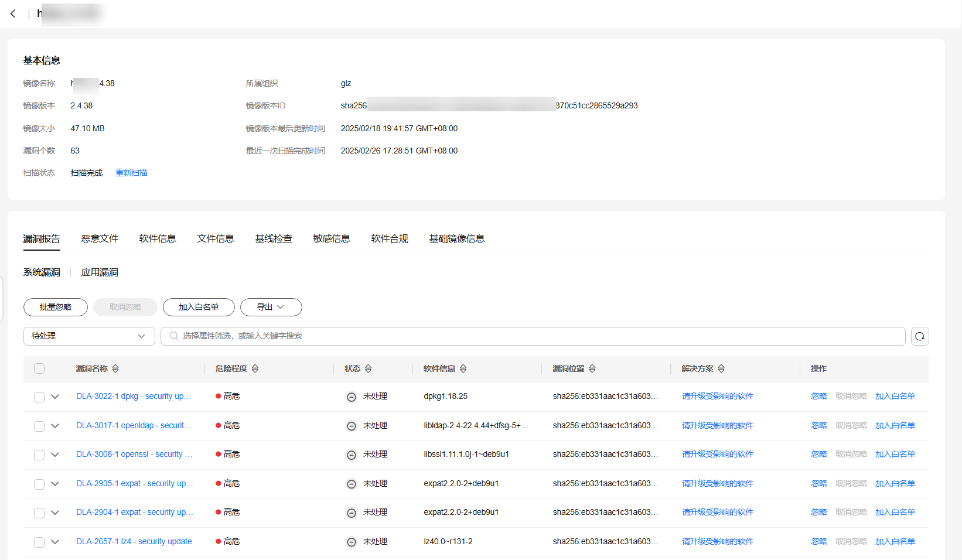Check the DLA-3017-1 openldap row checkbox
Screen dimensions: 962x560
coord(39,426)
